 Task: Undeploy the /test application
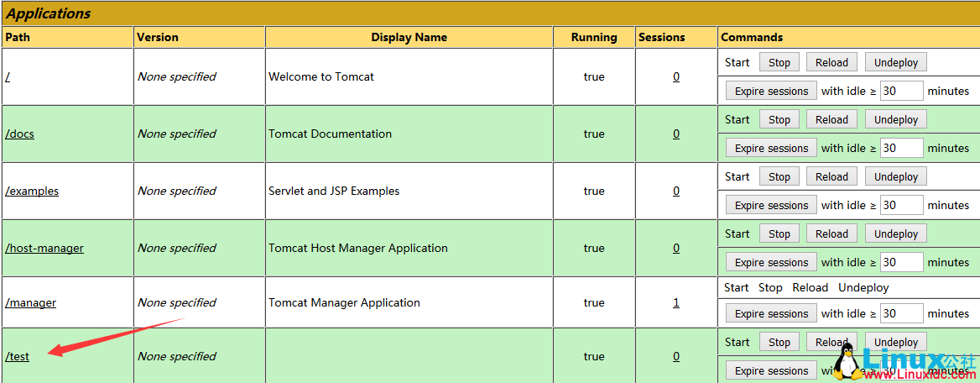point(896,342)
